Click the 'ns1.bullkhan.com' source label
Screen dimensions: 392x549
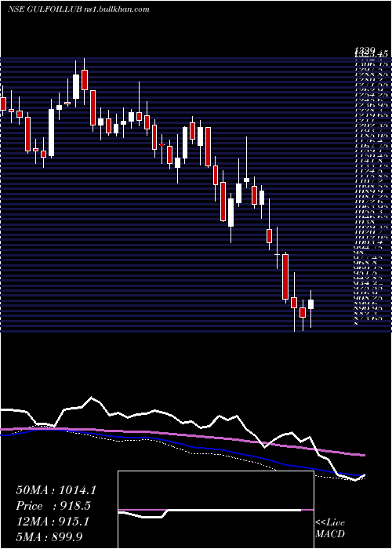(117, 9)
